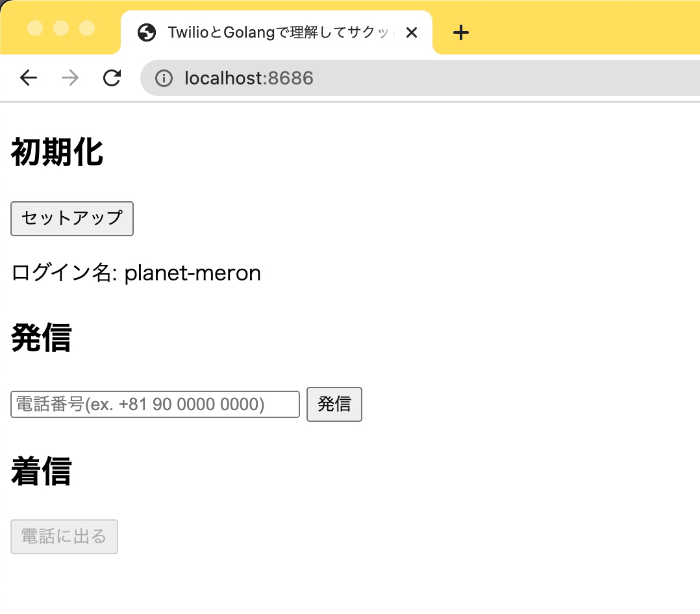Viewport: 700px width, 614px height.
Task: Click the globe favicon on the tab
Action: 147,32
